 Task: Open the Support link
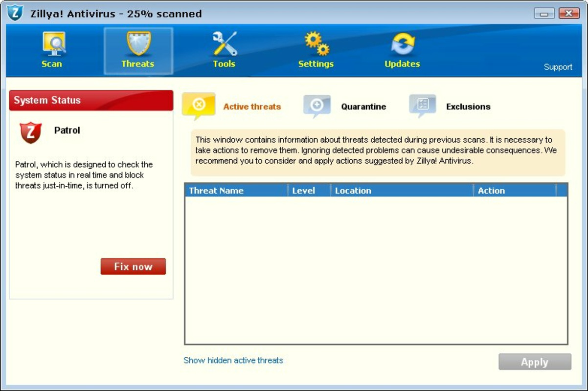point(558,67)
